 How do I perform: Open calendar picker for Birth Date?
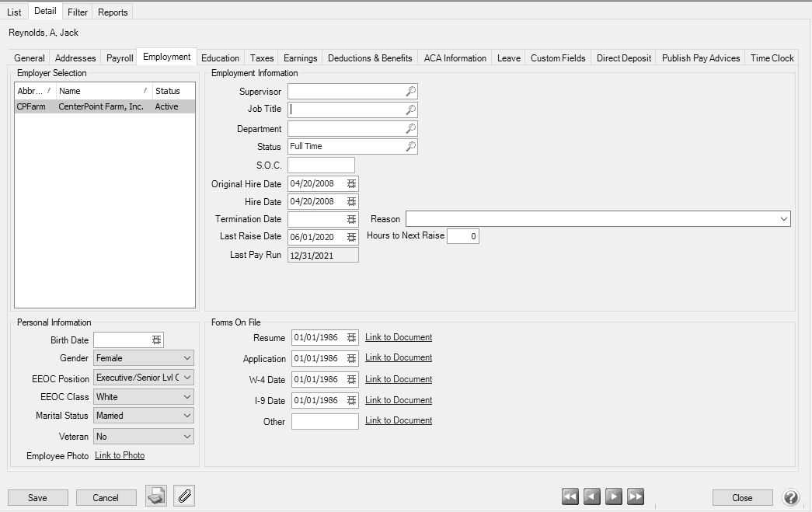(x=157, y=340)
